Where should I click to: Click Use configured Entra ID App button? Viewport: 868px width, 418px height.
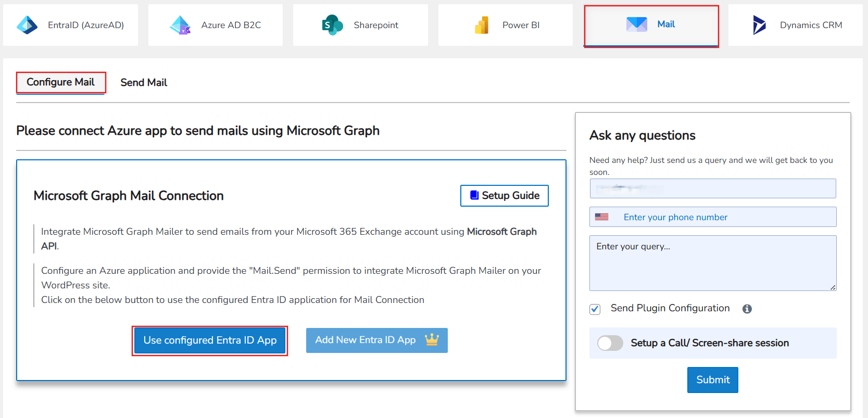(210, 340)
